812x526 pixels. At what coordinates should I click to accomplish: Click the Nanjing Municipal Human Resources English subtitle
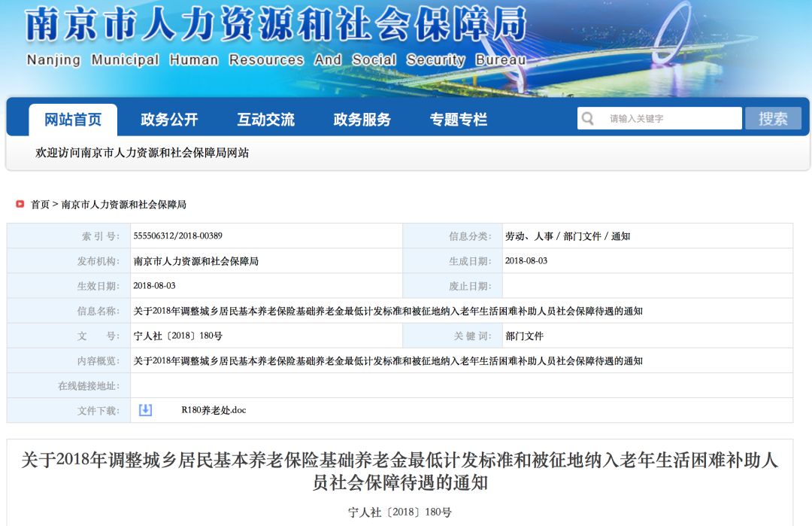click(277, 60)
